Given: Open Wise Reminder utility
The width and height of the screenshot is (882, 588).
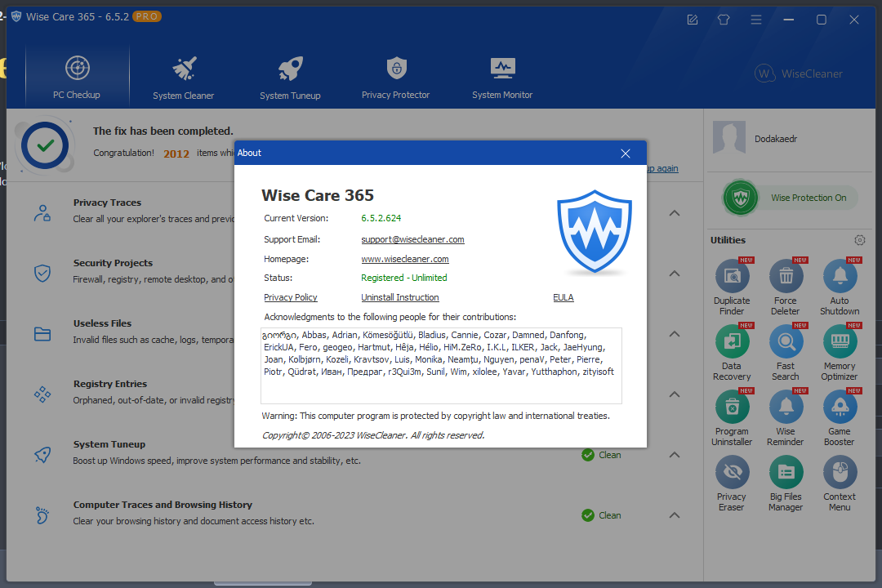Looking at the screenshot, I should tap(786, 417).
